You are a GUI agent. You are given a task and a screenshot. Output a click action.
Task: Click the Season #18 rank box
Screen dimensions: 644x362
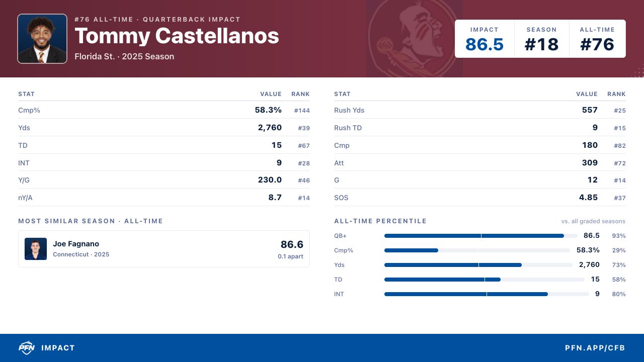click(542, 39)
